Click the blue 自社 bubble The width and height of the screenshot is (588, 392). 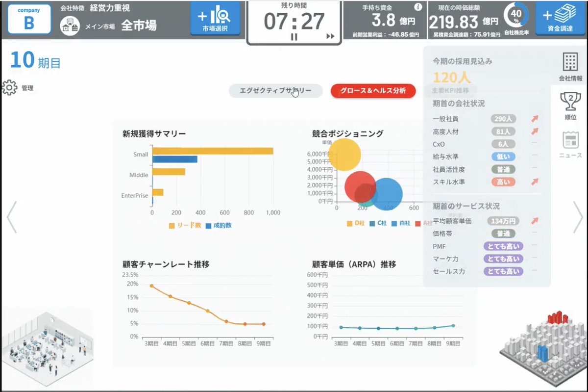click(x=386, y=194)
